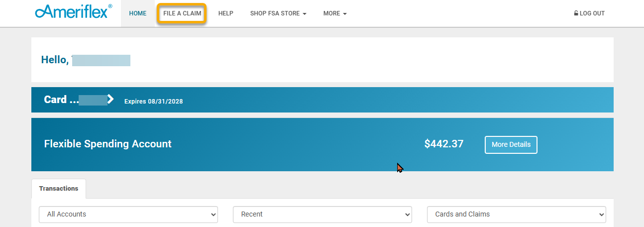Screen dimensions: 644x227
Task: Click the $442.37 account balance
Action: pos(444,144)
